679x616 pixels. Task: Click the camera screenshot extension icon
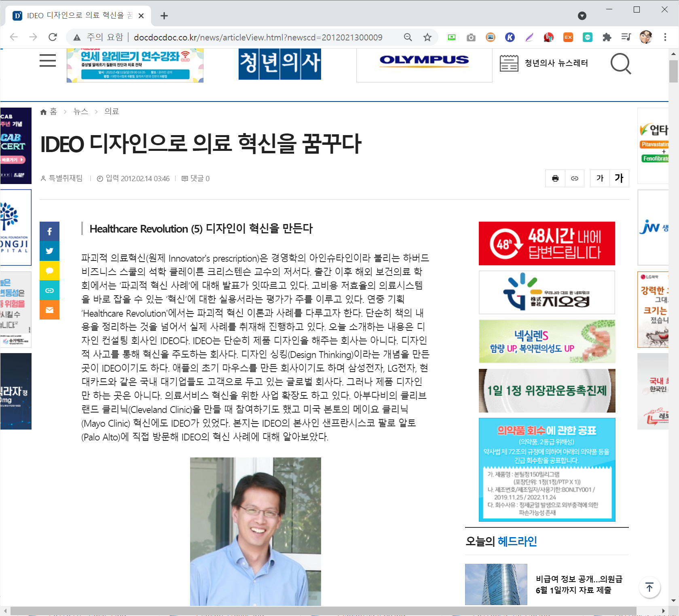click(x=471, y=37)
